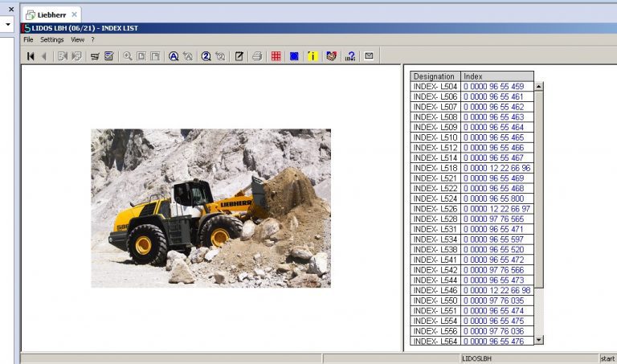Open index link 0 0000 96 55 463

493,117
